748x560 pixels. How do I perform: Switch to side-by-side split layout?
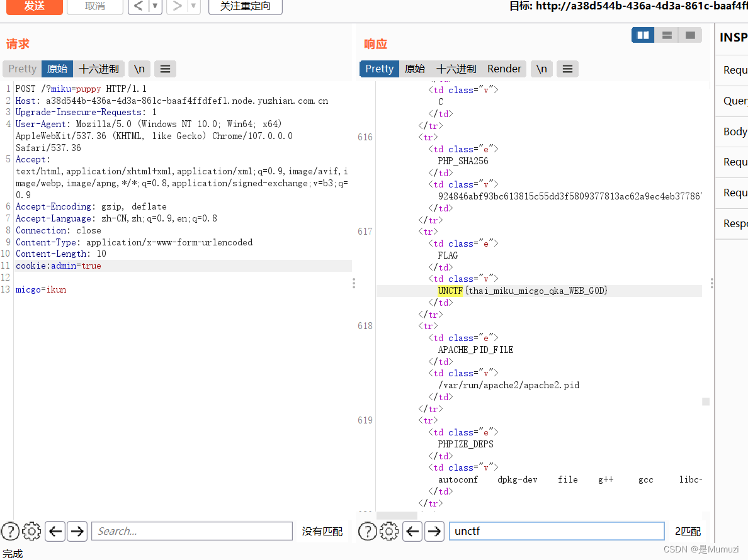click(643, 35)
